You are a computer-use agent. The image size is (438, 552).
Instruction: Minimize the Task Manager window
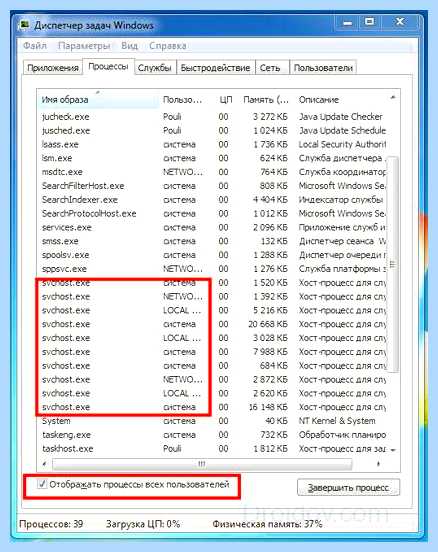[x=347, y=23]
